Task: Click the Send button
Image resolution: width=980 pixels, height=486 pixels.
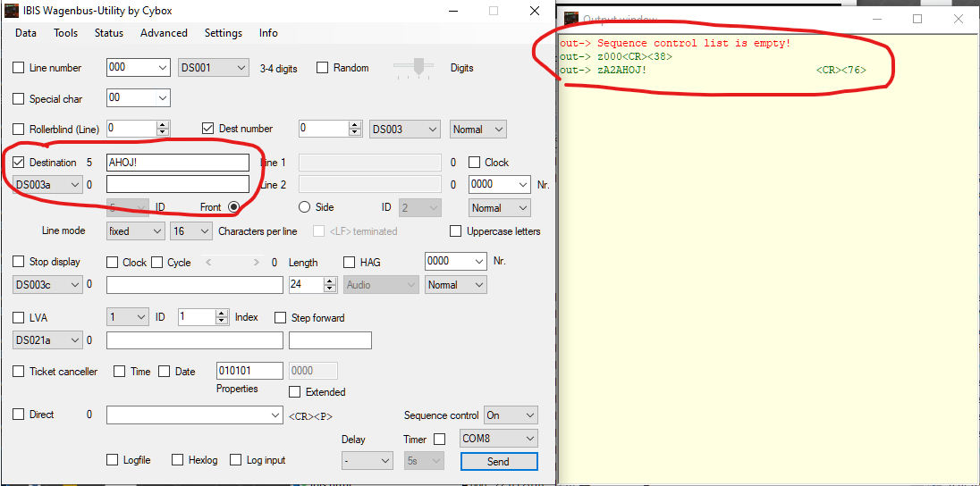Action: pyautogui.click(x=499, y=462)
